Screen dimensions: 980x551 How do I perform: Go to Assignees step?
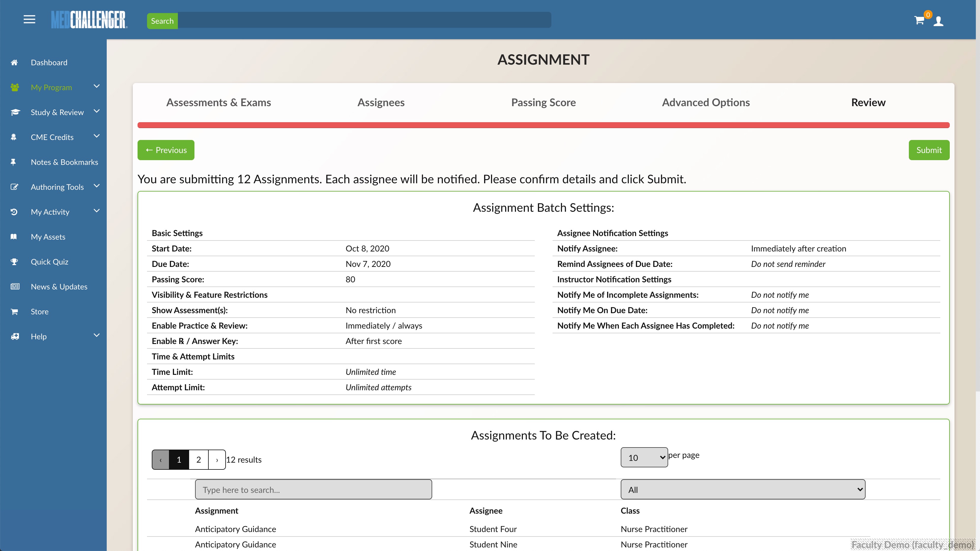(381, 102)
